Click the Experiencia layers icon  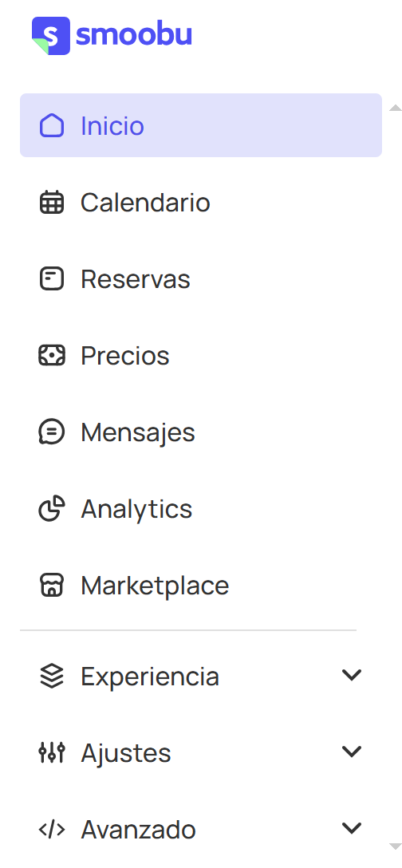52,676
